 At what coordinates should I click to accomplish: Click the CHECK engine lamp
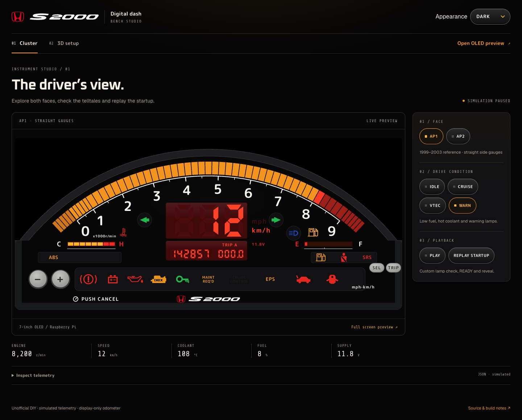[x=158, y=279]
